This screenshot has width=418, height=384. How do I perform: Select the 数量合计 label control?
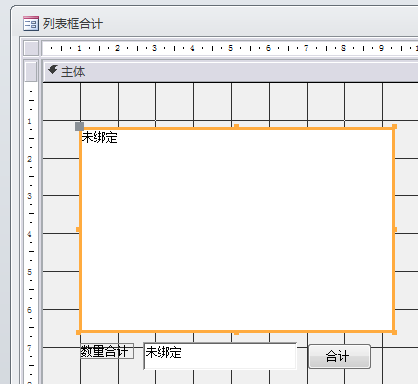click(107, 351)
